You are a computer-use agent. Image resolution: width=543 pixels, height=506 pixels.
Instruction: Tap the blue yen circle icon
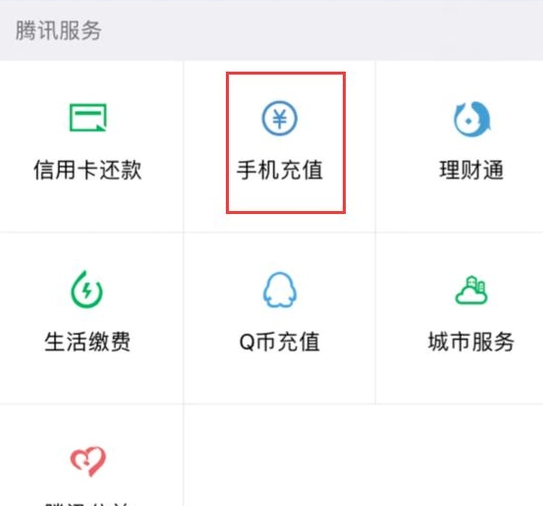(x=279, y=118)
